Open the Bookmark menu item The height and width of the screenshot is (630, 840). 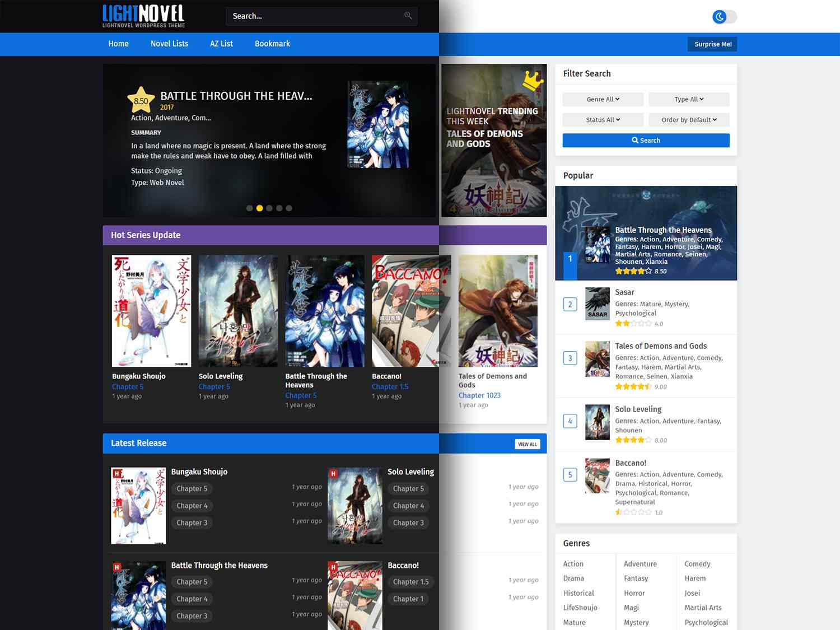click(x=272, y=44)
